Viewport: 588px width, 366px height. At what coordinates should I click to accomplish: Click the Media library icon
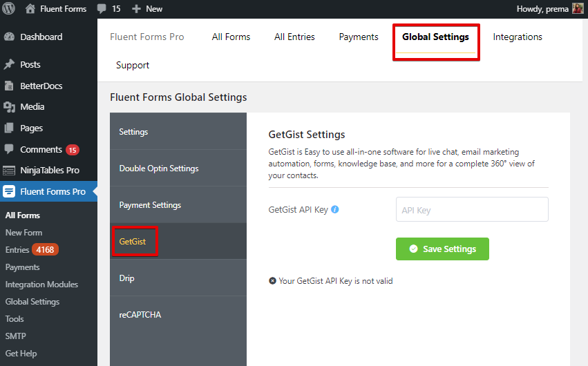click(9, 107)
